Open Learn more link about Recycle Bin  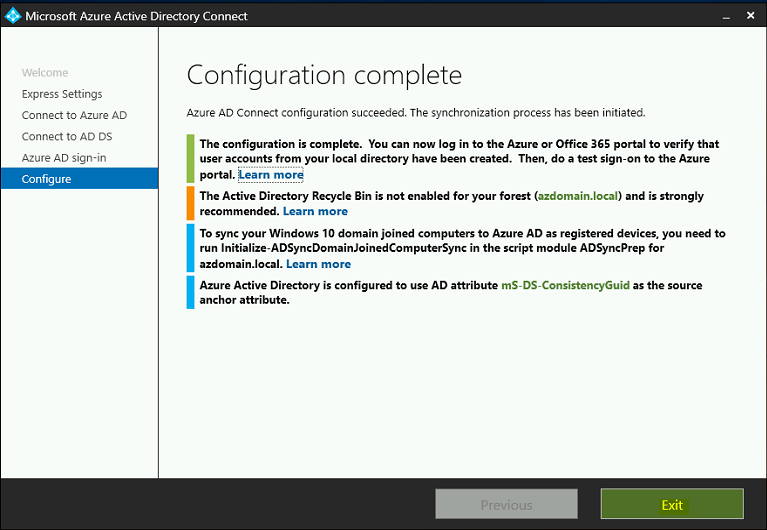(316, 211)
